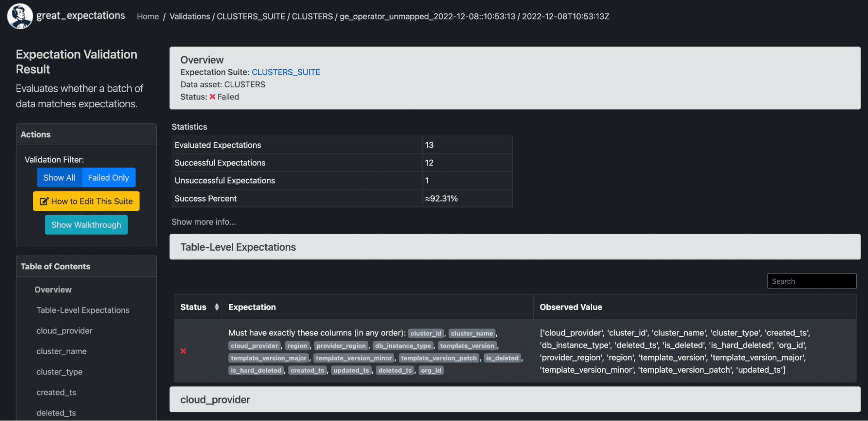Toggle Show All validation filter
Viewport: 868px width, 421px height.
59,178
